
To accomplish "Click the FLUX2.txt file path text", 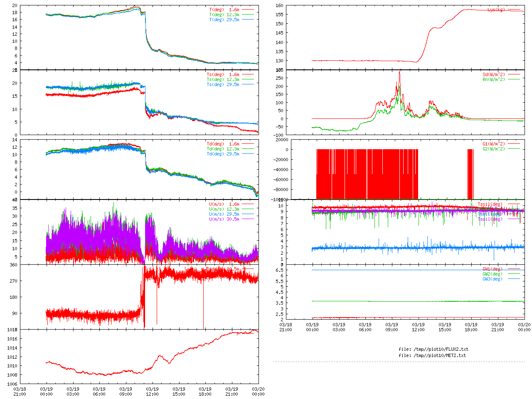I will click(433, 349).
